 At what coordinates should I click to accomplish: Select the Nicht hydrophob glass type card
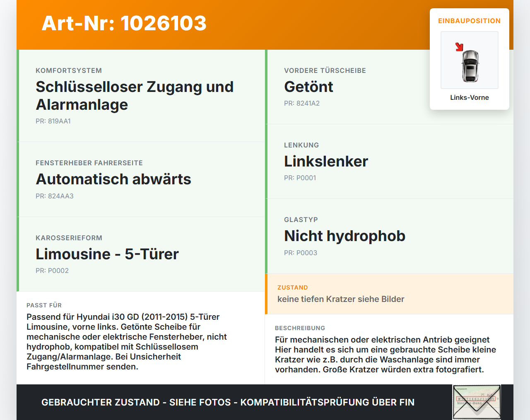click(389, 236)
